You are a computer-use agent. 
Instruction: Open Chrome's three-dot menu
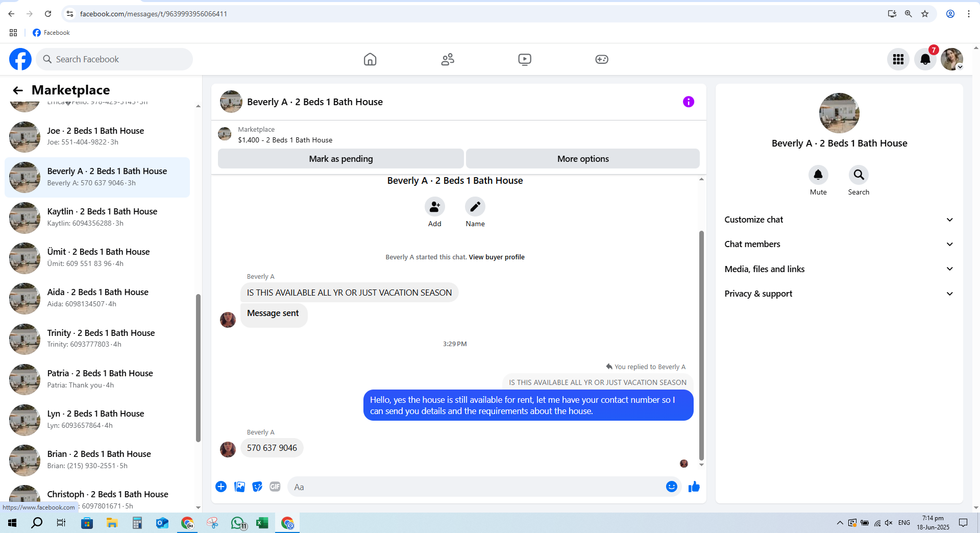coord(968,14)
